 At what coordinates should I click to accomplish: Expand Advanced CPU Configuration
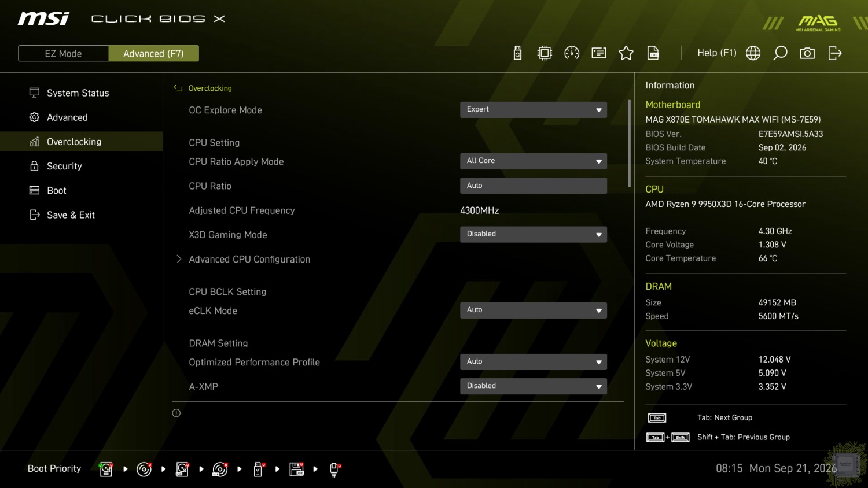click(249, 259)
